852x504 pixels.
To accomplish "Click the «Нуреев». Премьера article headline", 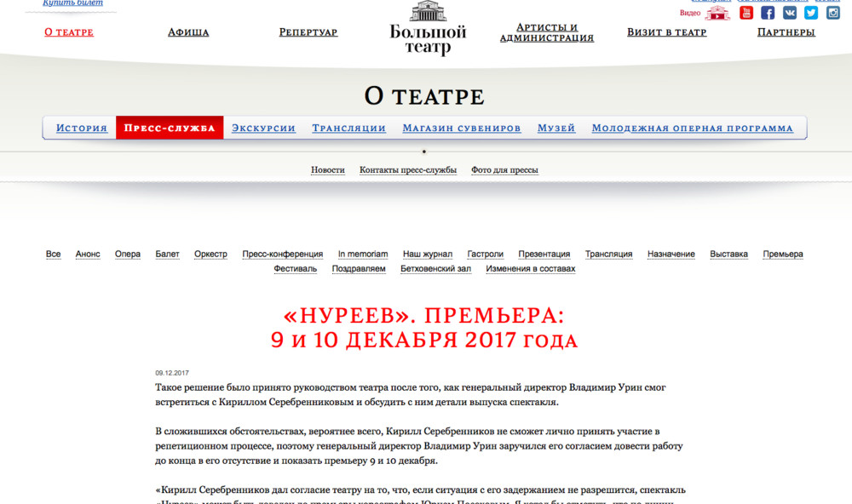I will click(x=424, y=328).
